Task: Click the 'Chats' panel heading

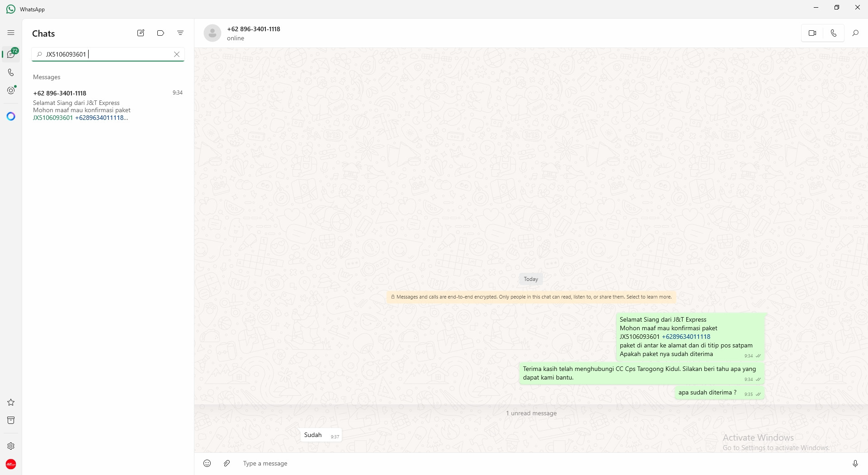Action: (x=43, y=33)
